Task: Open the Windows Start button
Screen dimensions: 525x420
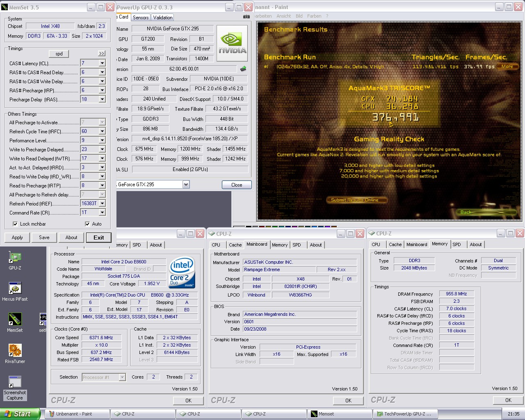Action: coord(20,414)
